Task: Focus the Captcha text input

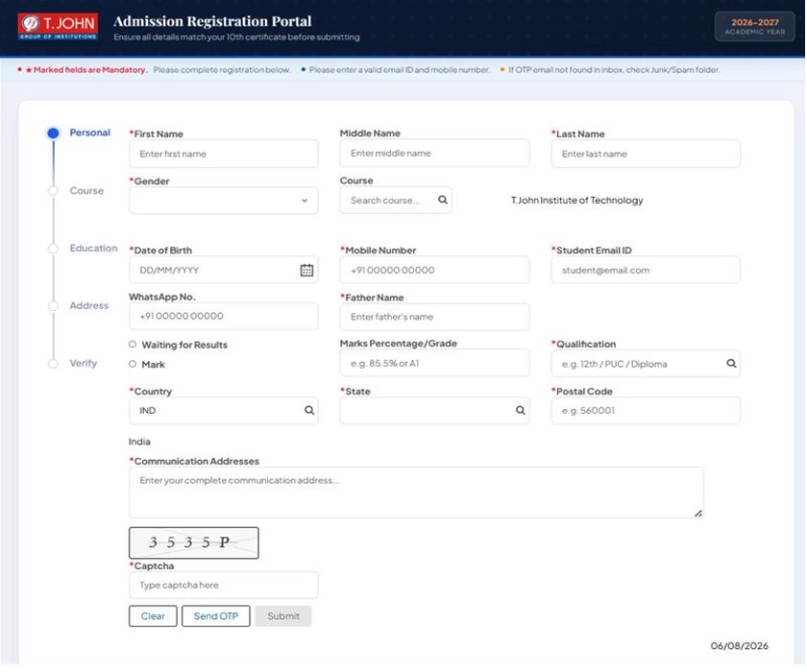Action: coord(223,585)
